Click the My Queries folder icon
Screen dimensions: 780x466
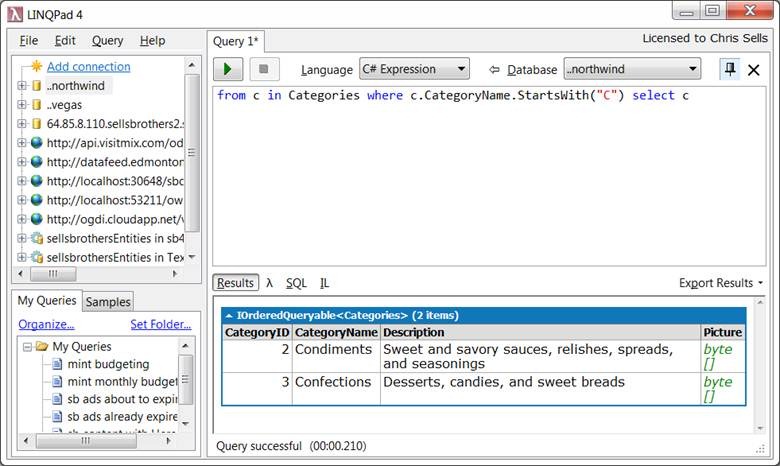(x=42, y=346)
